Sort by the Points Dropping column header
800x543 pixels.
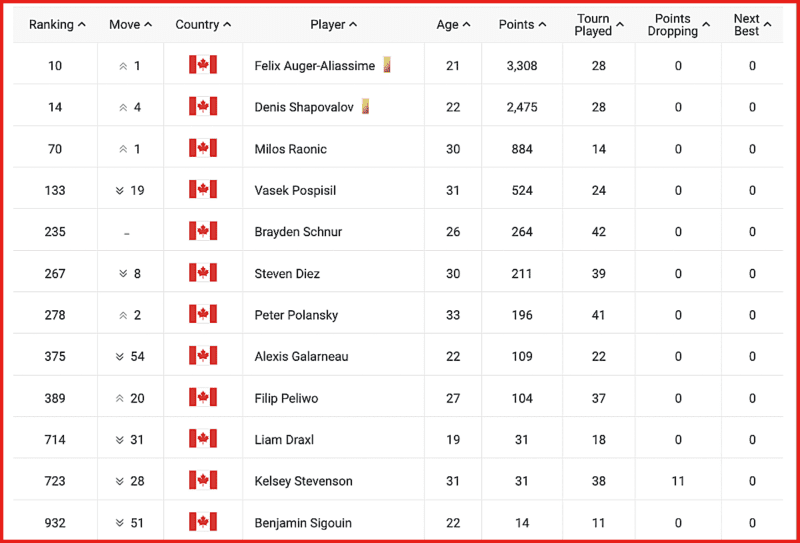(678, 24)
